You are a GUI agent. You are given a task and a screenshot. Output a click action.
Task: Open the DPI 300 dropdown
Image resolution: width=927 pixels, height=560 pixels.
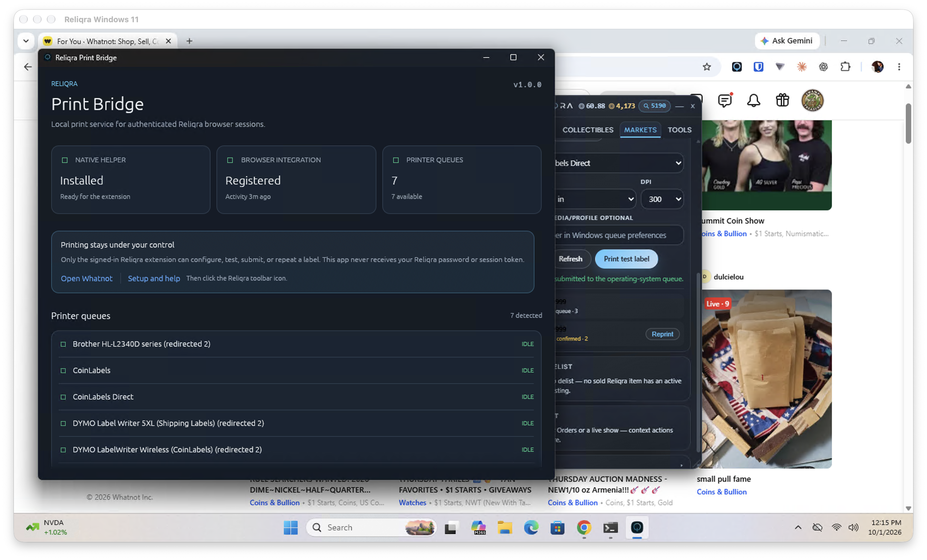(662, 199)
